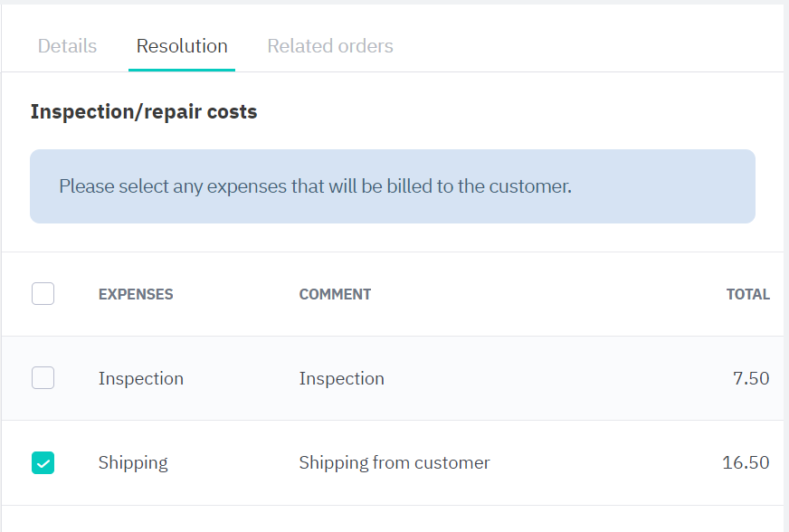The width and height of the screenshot is (789, 532).
Task: Click the Shipping expense name
Action: pyautogui.click(x=133, y=463)
